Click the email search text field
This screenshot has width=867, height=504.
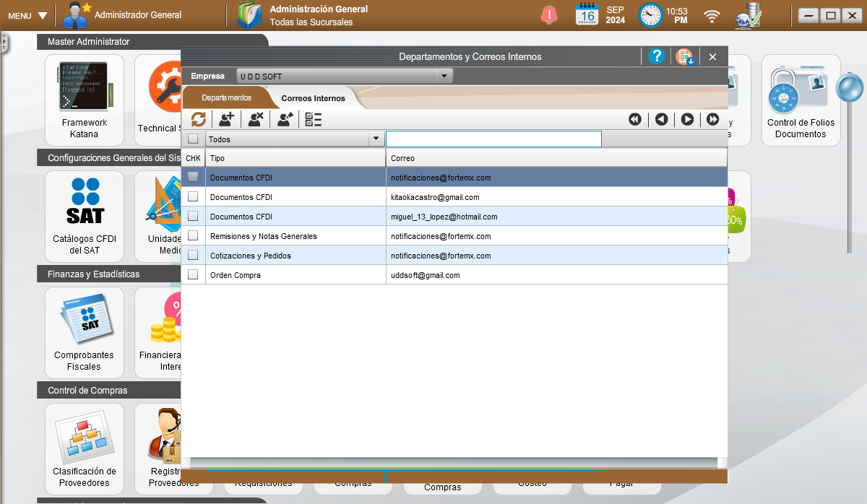tap(493, 139)
